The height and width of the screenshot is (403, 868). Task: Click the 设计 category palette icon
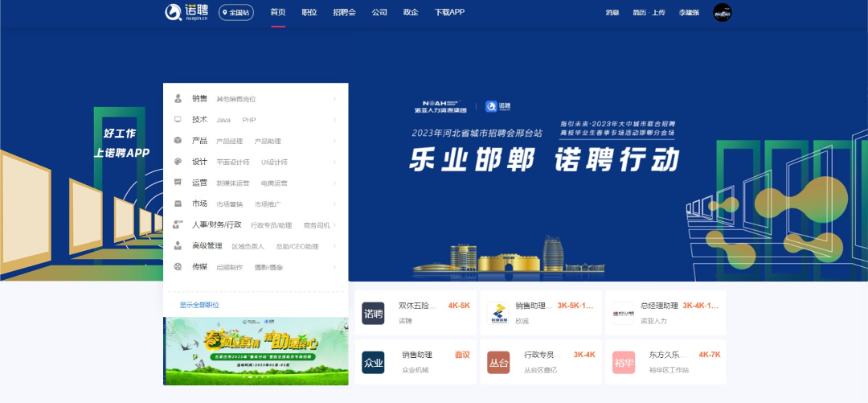tap(178, 162)
